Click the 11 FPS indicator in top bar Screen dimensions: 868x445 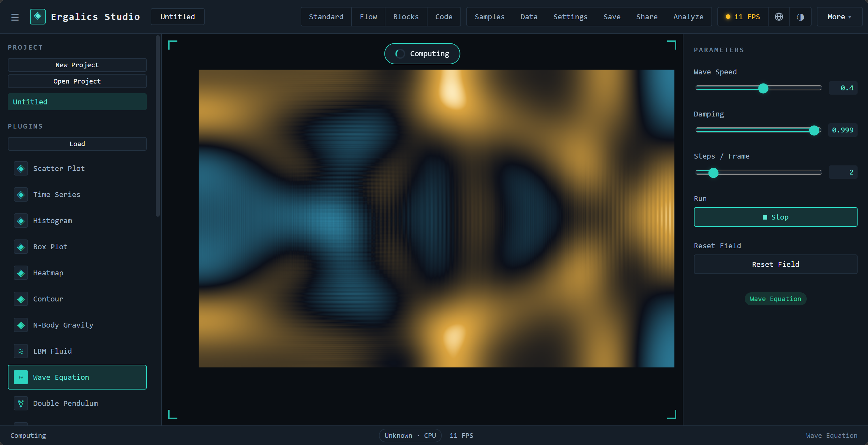click(743, 17)
